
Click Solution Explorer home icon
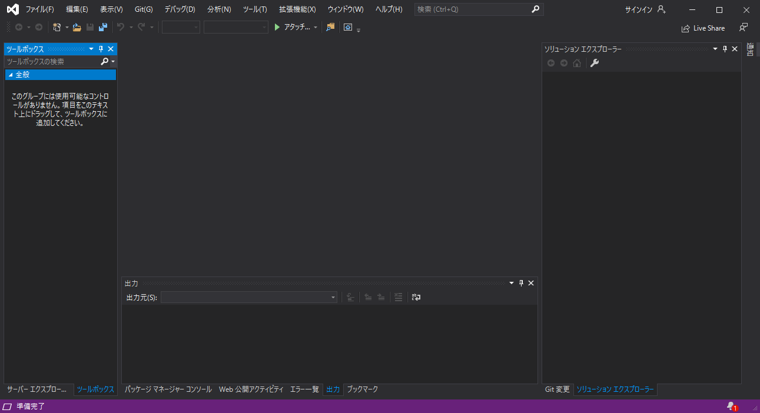coord(577,63)
